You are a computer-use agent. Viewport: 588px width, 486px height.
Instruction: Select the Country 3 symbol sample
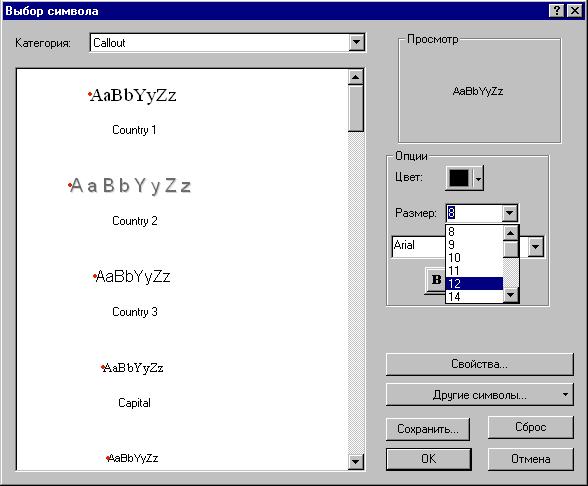(132, 277)
